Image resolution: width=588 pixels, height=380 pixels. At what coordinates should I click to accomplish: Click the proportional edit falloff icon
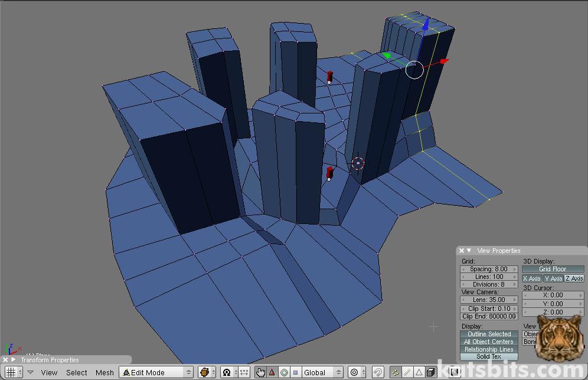pyautogui.click(x=354, y=372)
